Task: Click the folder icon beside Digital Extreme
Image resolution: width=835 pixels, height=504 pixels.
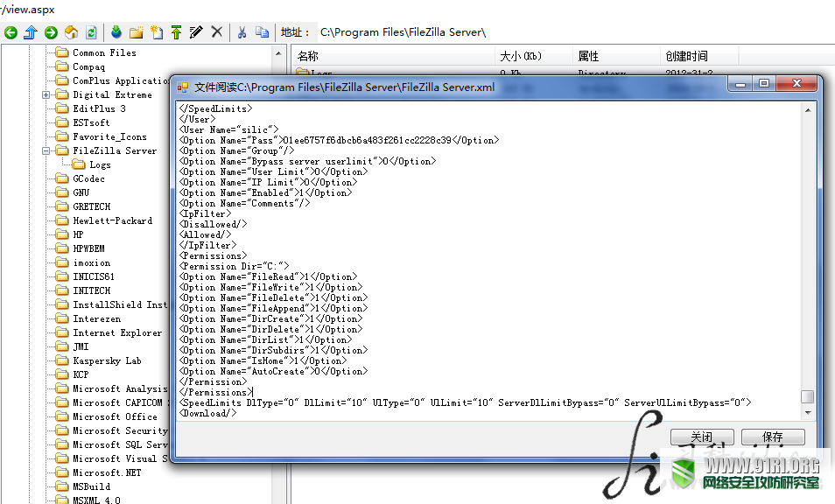Action: tap(62, 94)
